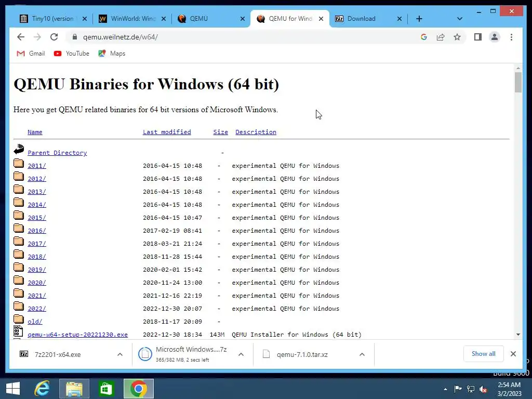Image resolution: width=532 pixels, height=399 pixels.
Task: Click Show all downloads button
Action: pos(483,354)
